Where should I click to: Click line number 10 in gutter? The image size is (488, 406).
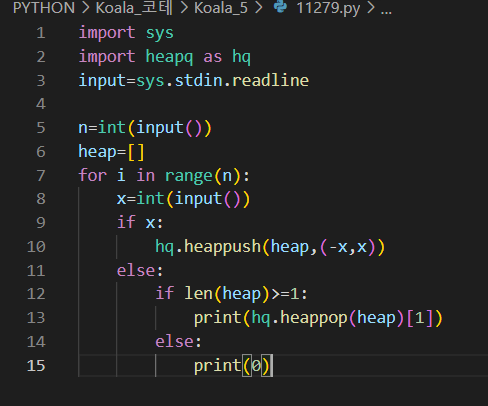pyautogui.click(x=36, y=247)
